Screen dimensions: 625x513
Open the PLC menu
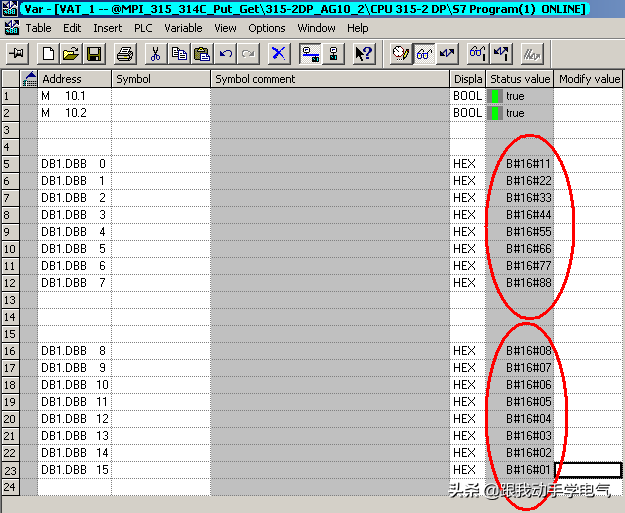tap(143, 28)
